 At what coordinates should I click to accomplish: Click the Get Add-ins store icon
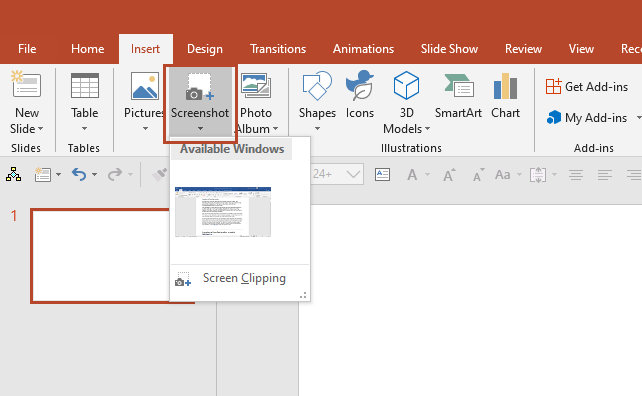pos(553,86)
